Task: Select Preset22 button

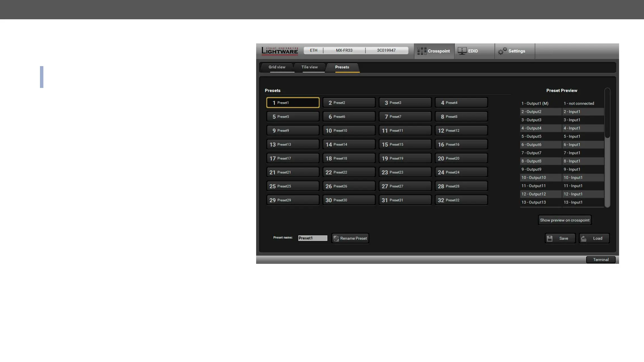Action: point(349,172)
